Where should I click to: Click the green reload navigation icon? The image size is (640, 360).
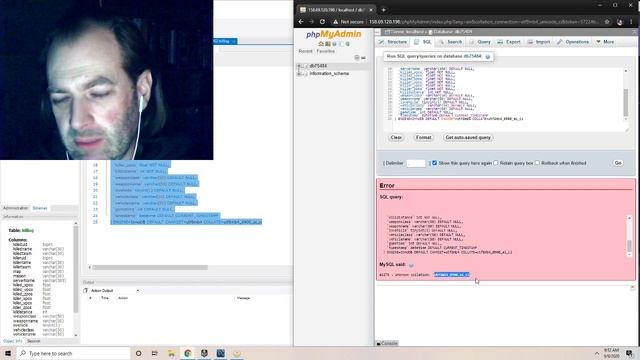tap(348, 44)
